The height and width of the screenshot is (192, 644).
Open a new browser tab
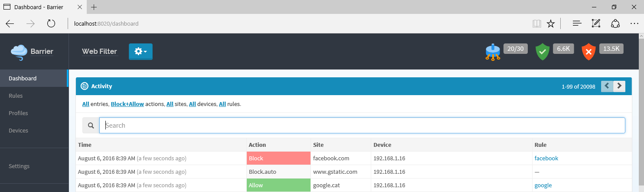[x=94, y=7]
